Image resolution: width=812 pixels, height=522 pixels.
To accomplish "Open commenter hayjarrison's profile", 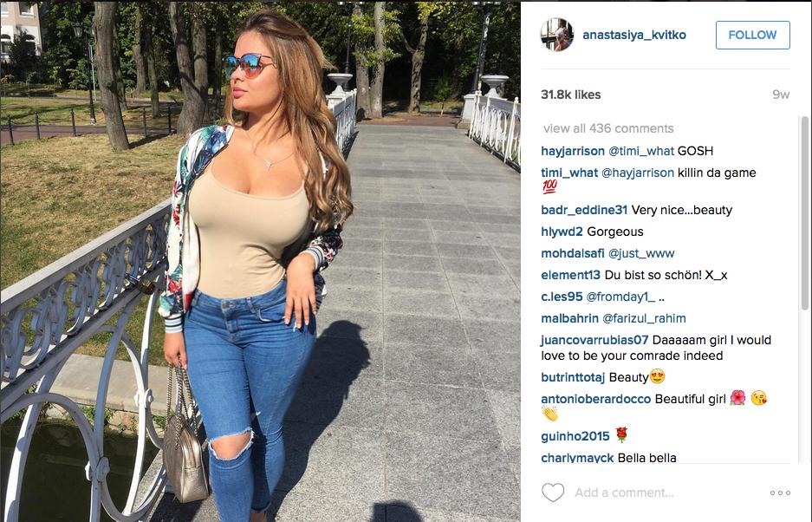I will coord(573,151).
